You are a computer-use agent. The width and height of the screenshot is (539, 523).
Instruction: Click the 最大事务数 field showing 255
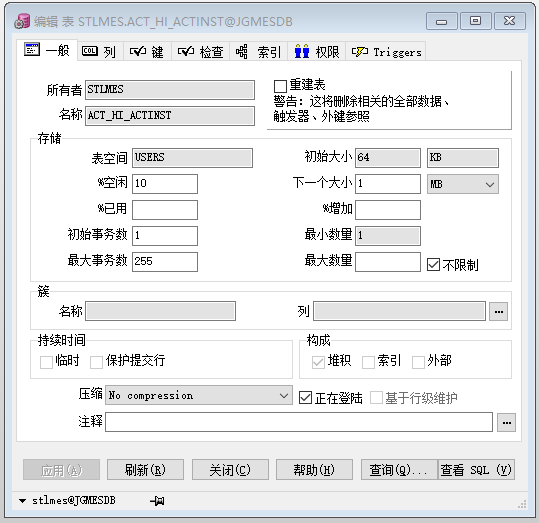[x=165, y=262]
